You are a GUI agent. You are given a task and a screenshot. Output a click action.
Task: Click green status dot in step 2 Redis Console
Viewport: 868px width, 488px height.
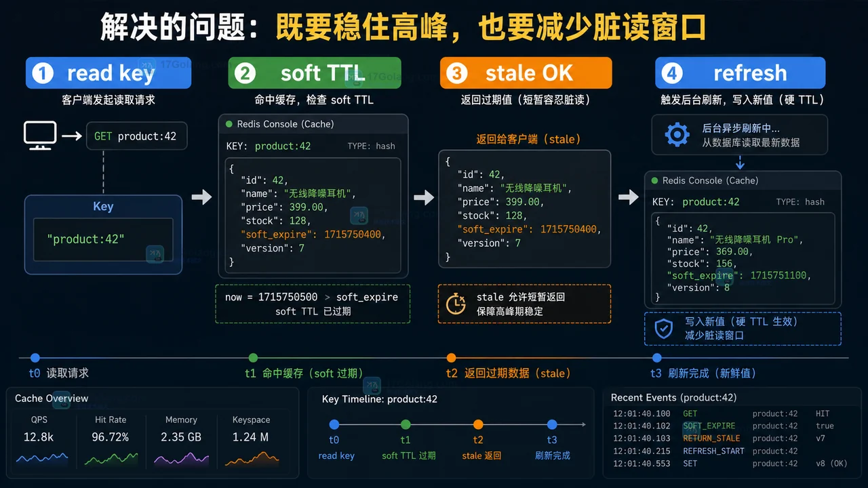[229, 124]
